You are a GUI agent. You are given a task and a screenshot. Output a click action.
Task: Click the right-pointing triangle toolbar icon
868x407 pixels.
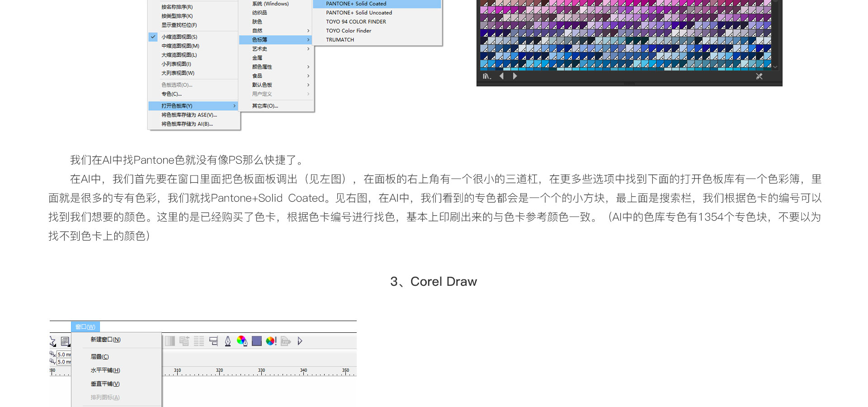click(300, 341)
